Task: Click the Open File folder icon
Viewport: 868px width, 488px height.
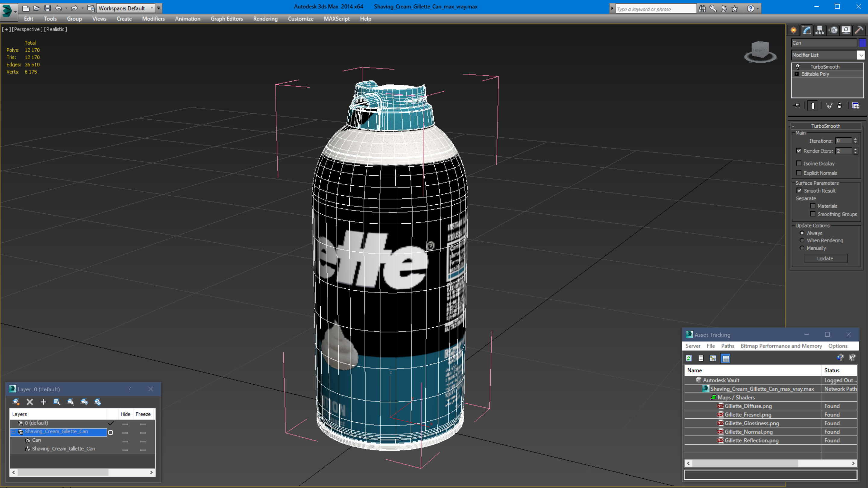Action: click(x=36, y=8)
